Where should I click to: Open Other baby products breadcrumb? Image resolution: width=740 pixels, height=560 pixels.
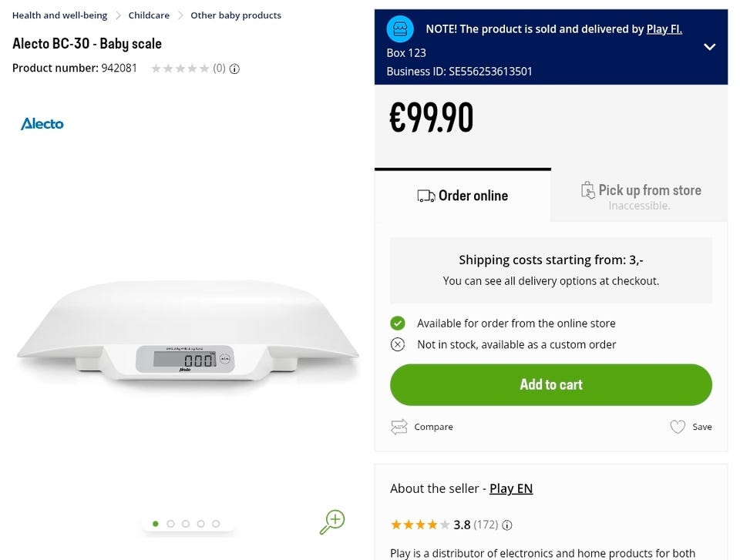point(236,15)
